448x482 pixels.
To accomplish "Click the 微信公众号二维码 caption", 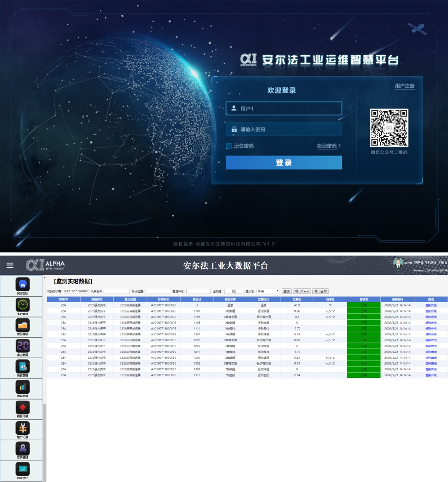I will coord(389,152).
